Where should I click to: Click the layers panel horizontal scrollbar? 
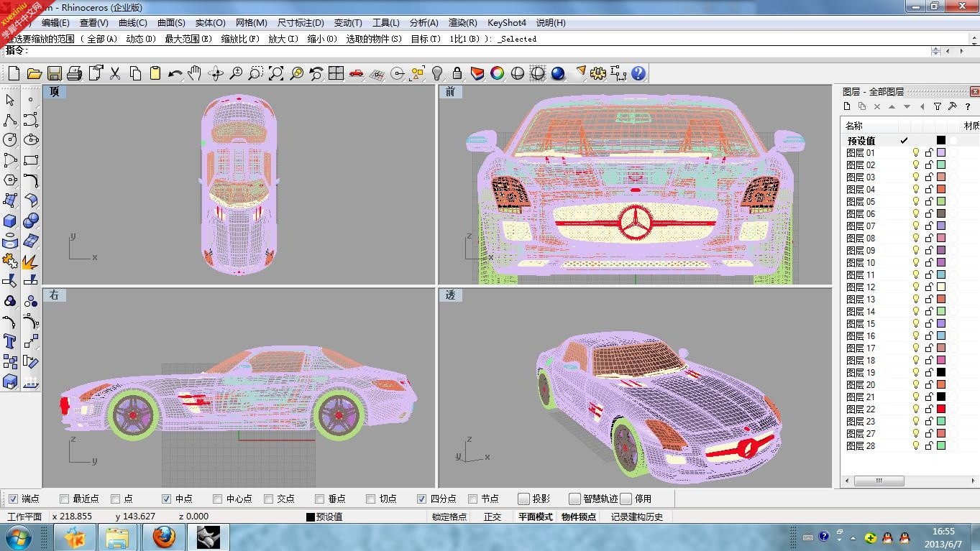pyautogui.click(x=909, y=481)
